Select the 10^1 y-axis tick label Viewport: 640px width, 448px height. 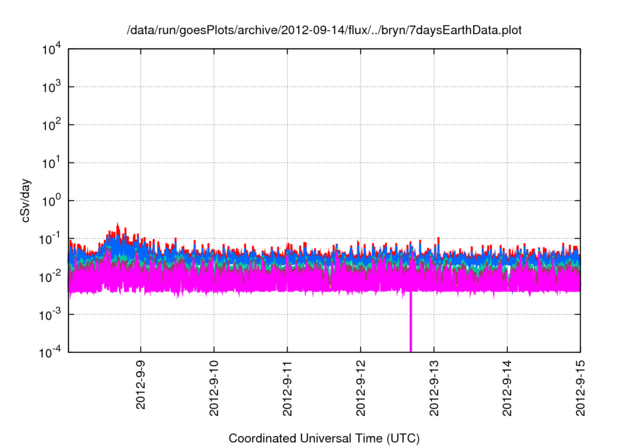pos(50,162)
